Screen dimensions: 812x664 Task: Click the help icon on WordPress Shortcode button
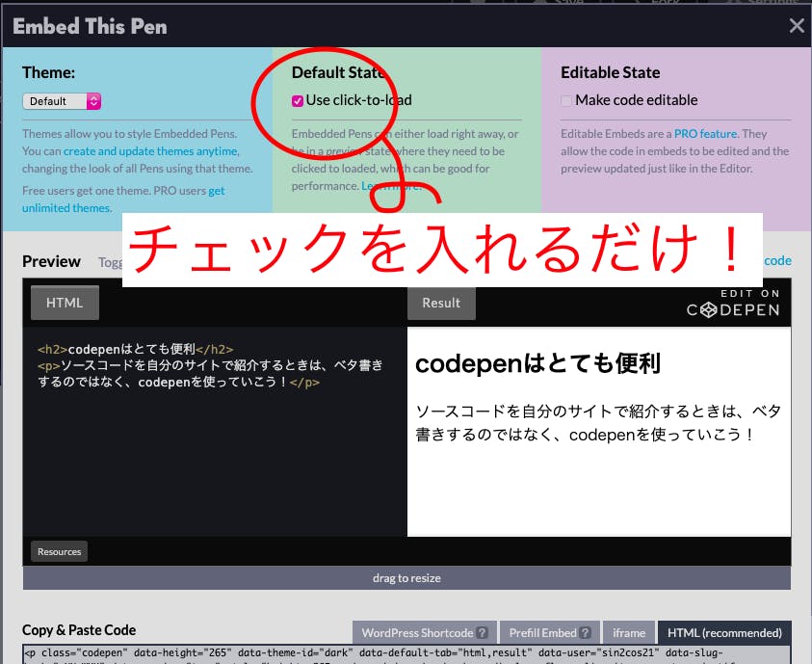click(482, 632)
